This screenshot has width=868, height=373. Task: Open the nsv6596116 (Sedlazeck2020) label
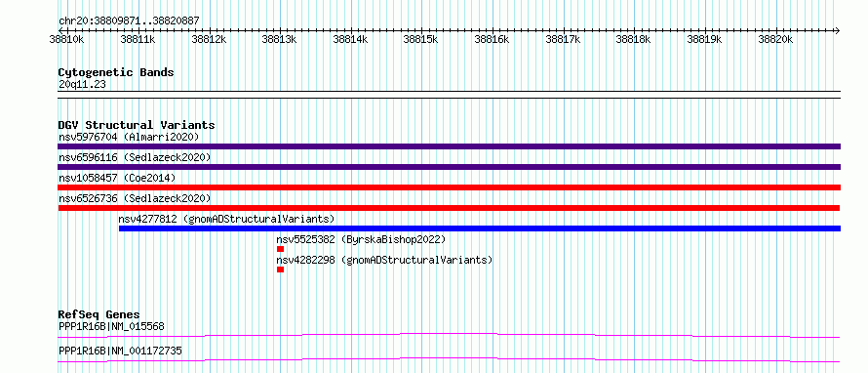pyautogui.click(x=135, y=157)
